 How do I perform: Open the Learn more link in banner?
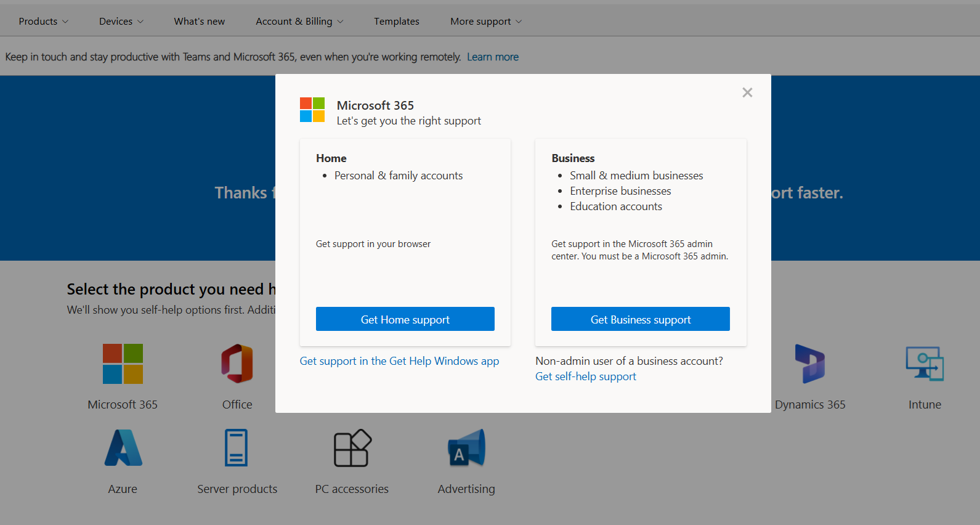pos(493,57)
